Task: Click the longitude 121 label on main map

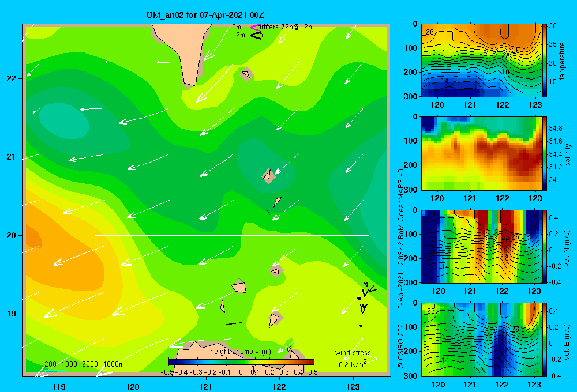Action: 206,386
